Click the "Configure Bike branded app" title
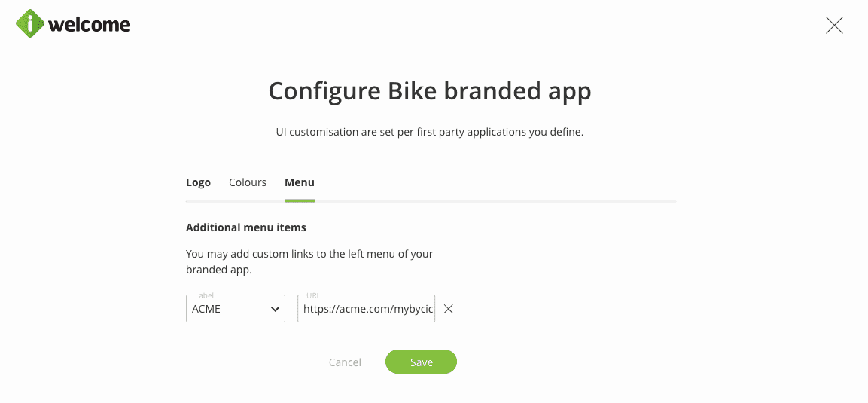868x403 pixels. pyautogui.click(x=430, y=91)
